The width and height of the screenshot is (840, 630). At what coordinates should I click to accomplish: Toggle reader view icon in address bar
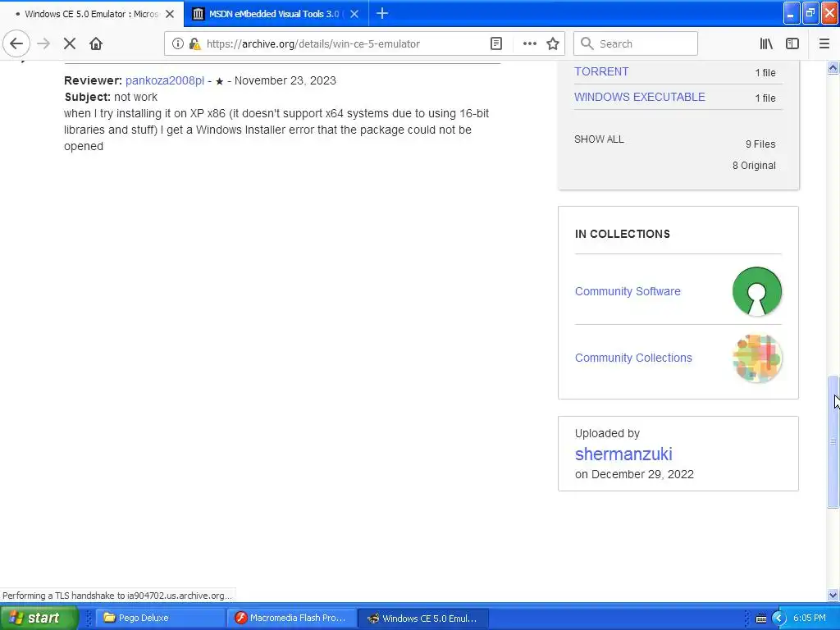[x=496, y=44]
